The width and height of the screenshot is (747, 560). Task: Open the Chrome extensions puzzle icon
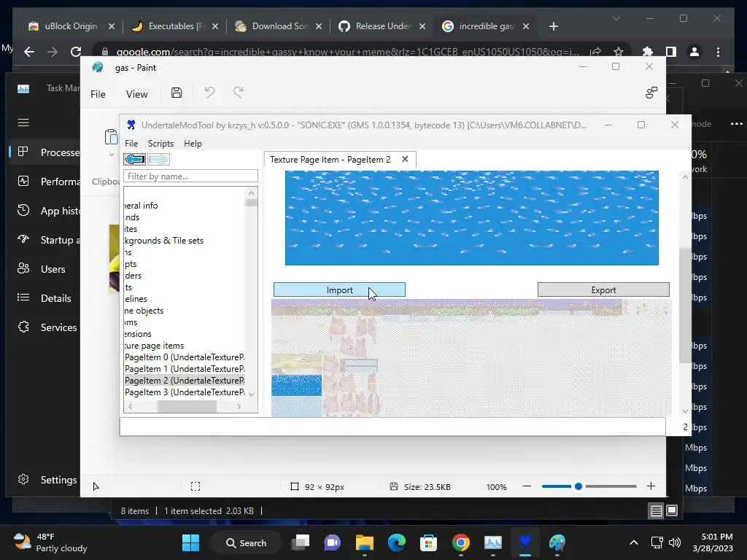pos(648,52)
